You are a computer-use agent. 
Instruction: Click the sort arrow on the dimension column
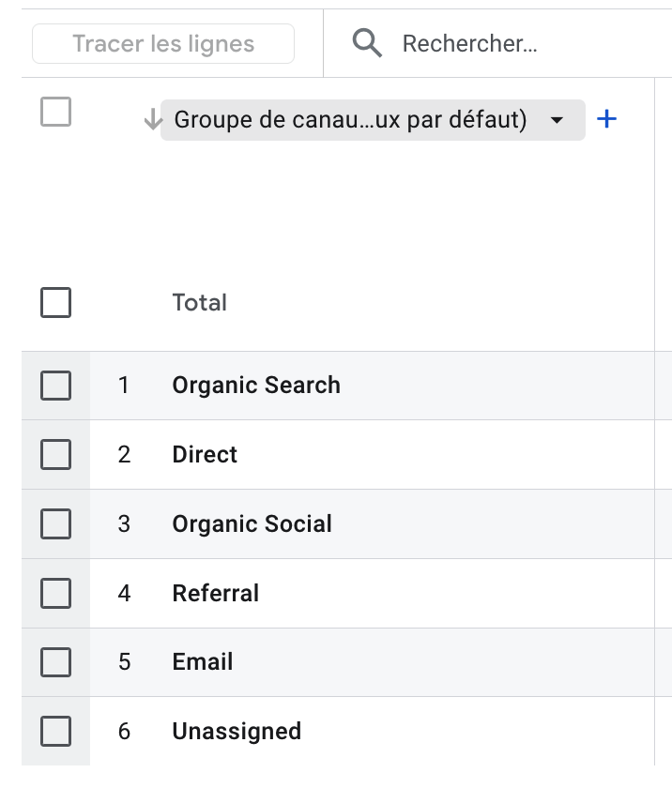[152, 119]
